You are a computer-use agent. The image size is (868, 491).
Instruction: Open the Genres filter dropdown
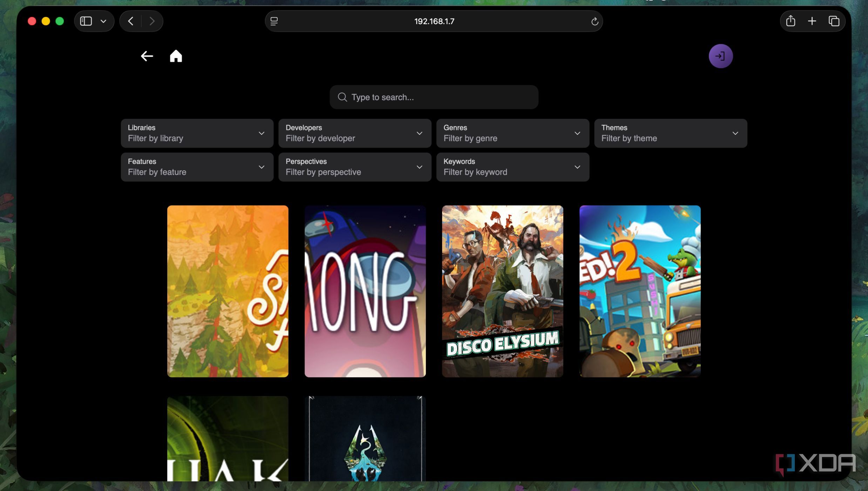(513, 133)
